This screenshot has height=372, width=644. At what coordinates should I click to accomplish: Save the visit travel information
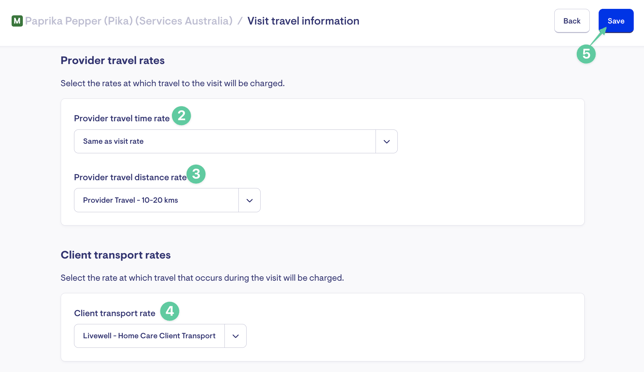[x=616, y=21]
